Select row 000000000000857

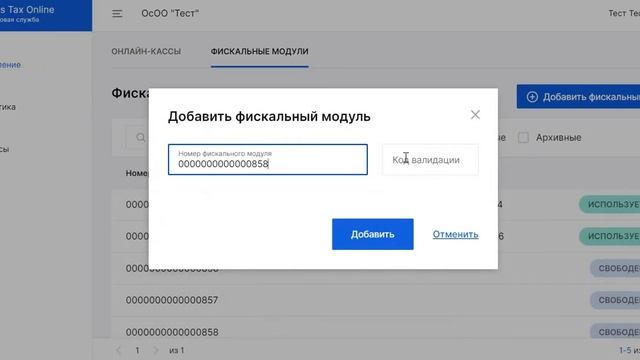point(376,300)
